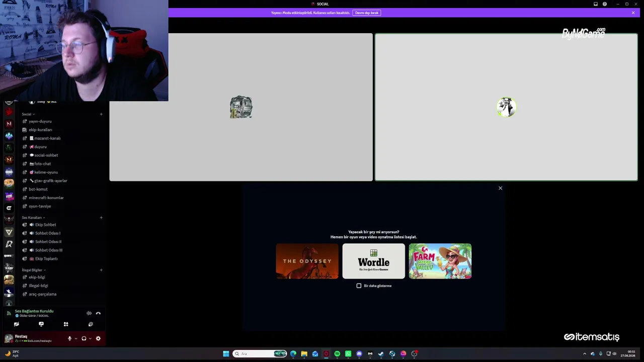Viewport: 644px width, 362px height.
Task: Toggle noise suppression waveform icon
Action: pos(89,313)
